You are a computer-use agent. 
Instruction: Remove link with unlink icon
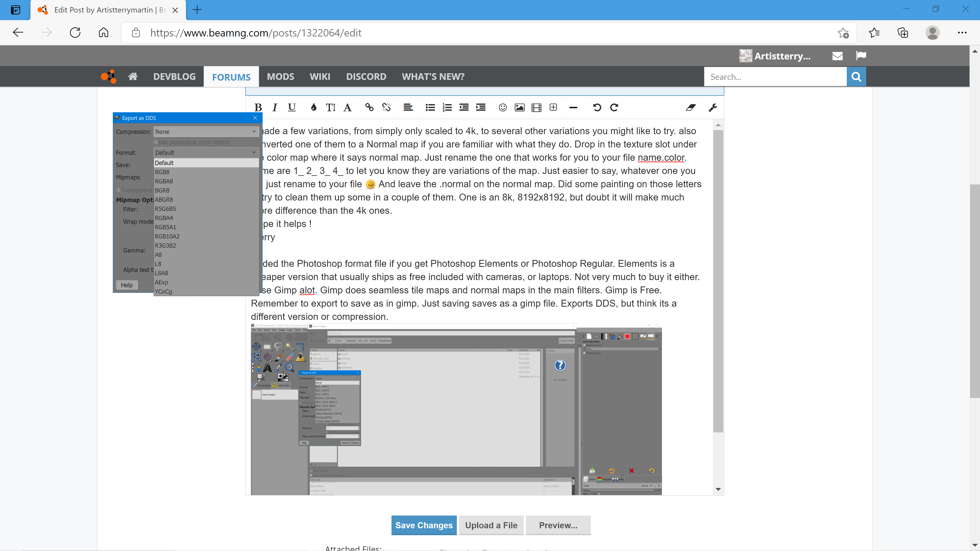386,108
